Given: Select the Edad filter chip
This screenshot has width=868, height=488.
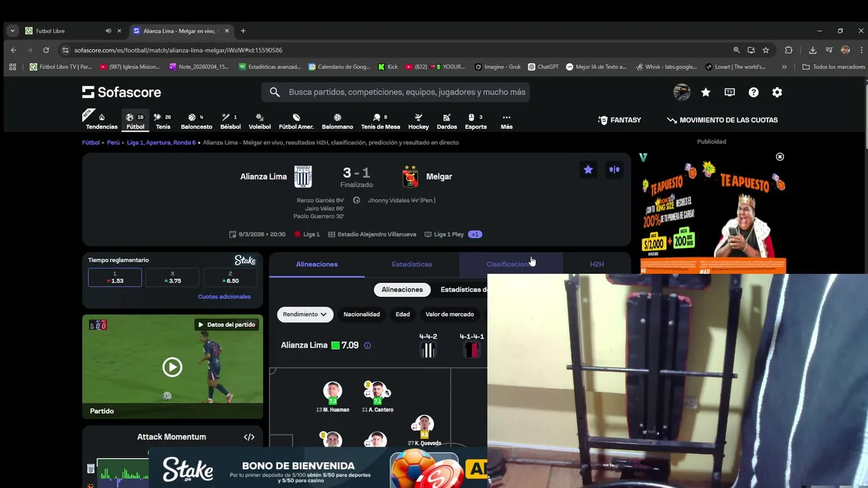Looking at the screenshot, I should tap(403, 314).
